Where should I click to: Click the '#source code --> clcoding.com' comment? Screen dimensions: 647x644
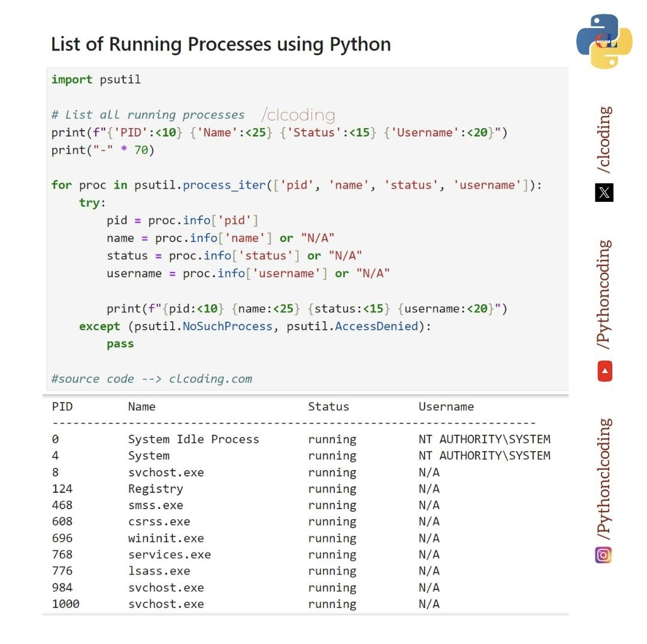(152, 379)
